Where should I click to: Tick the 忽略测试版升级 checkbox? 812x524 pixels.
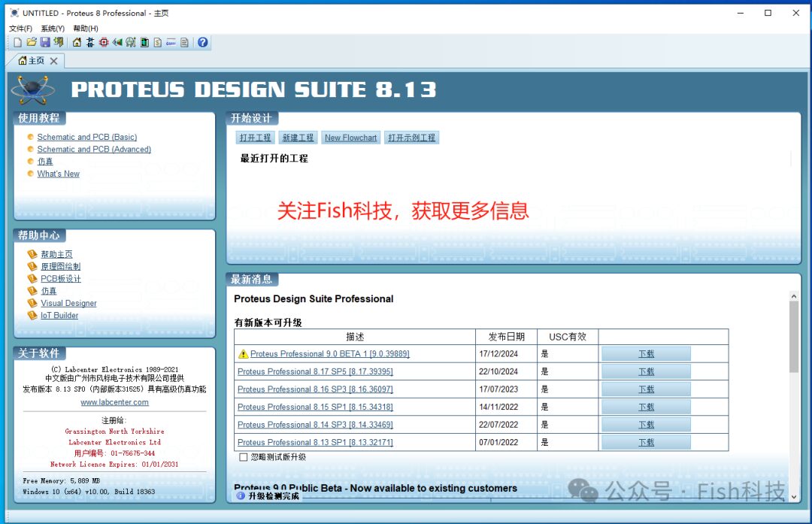click(x=244, y=457)
